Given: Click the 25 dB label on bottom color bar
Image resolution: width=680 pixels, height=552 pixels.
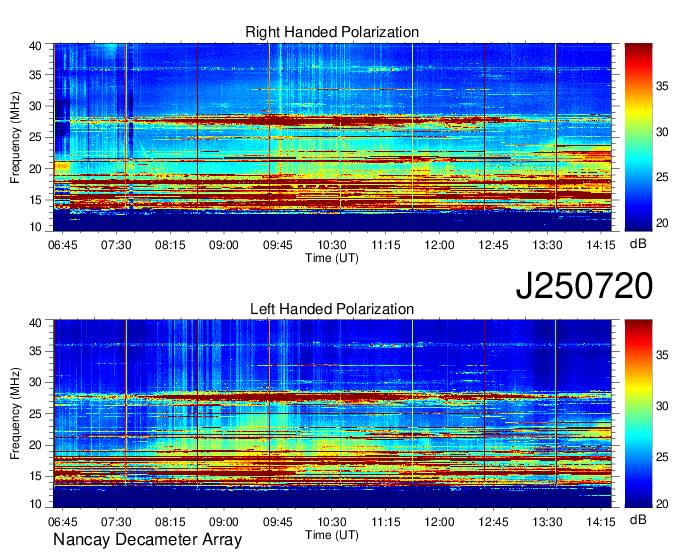Looking at the screenshot, I should point(662,457).
